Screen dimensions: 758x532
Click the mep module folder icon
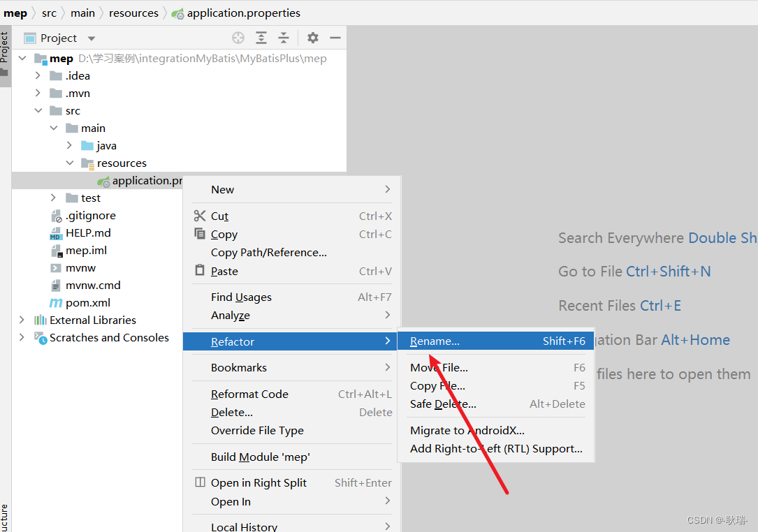coord(41,59)
